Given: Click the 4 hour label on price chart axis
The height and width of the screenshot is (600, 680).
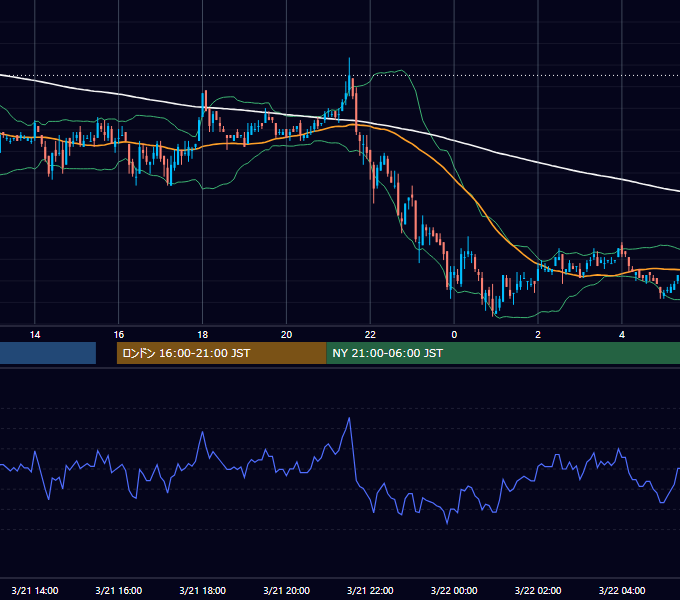Looking at the screenshot, I should 622,335.
